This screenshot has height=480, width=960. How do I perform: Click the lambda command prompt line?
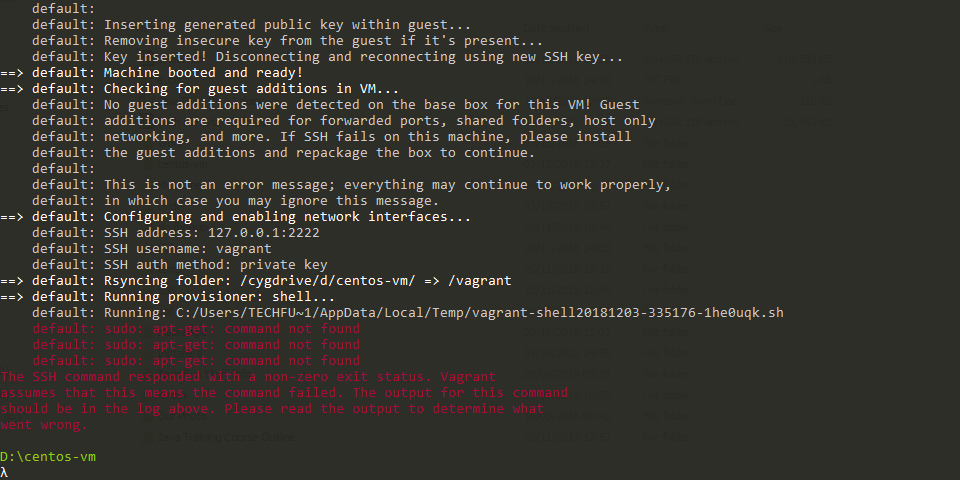[x=5, y=472]
